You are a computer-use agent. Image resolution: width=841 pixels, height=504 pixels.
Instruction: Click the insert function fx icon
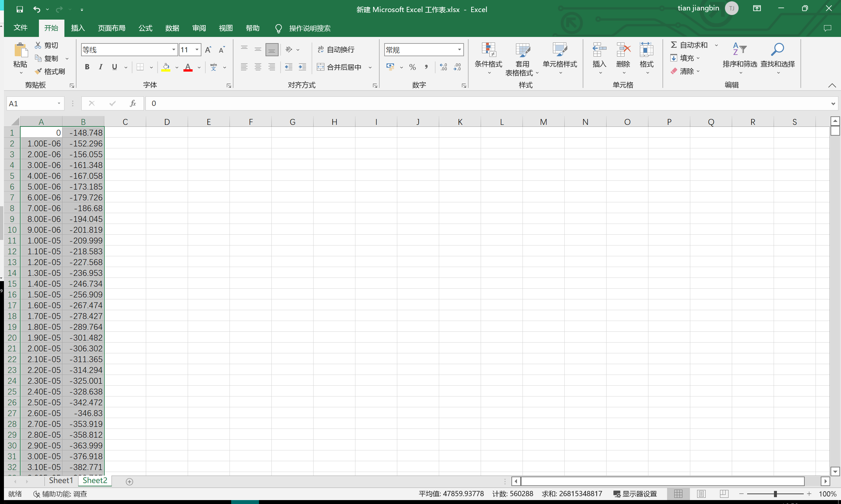point(133,103)
